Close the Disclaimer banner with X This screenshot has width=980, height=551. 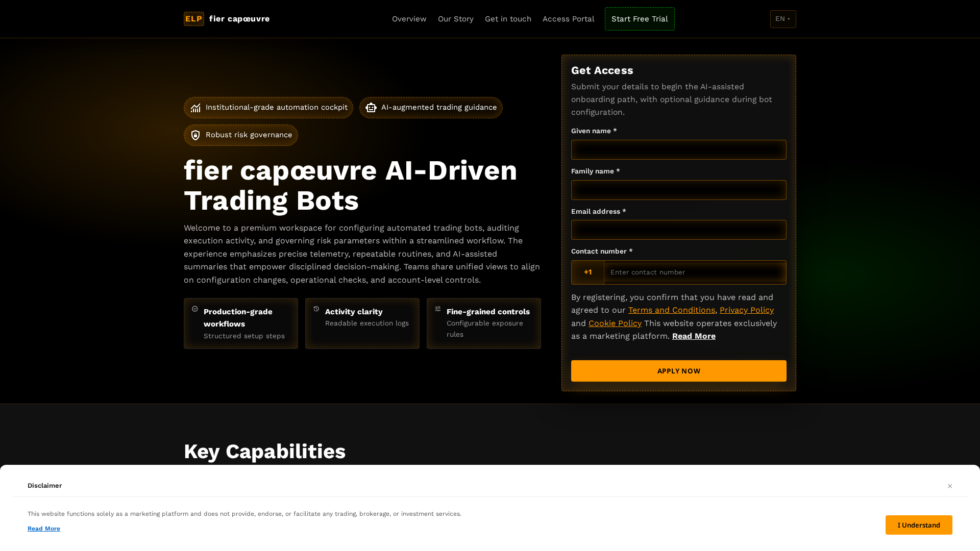[950, 486]
